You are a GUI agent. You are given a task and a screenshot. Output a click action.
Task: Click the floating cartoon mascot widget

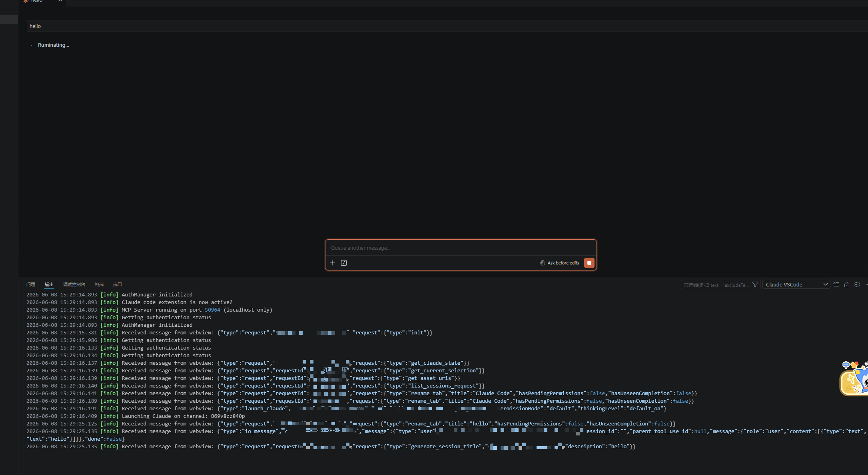coord(854,379)
